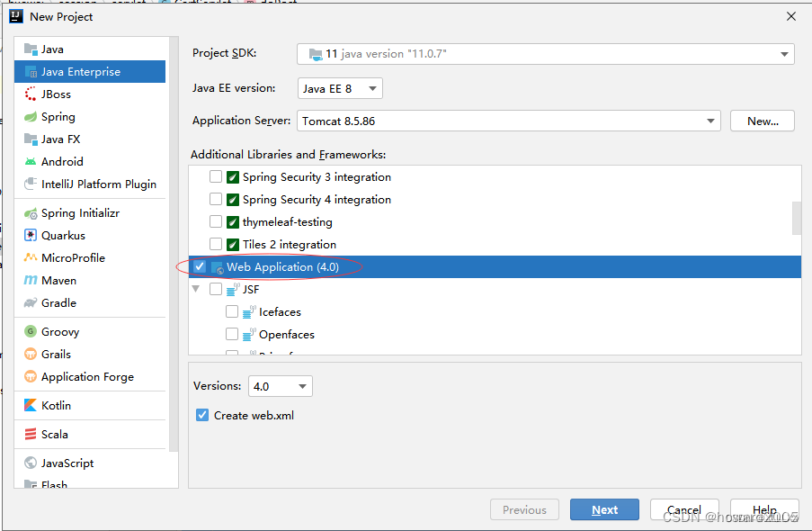
Task: Select Flash project type
Action: click(90, 483)
